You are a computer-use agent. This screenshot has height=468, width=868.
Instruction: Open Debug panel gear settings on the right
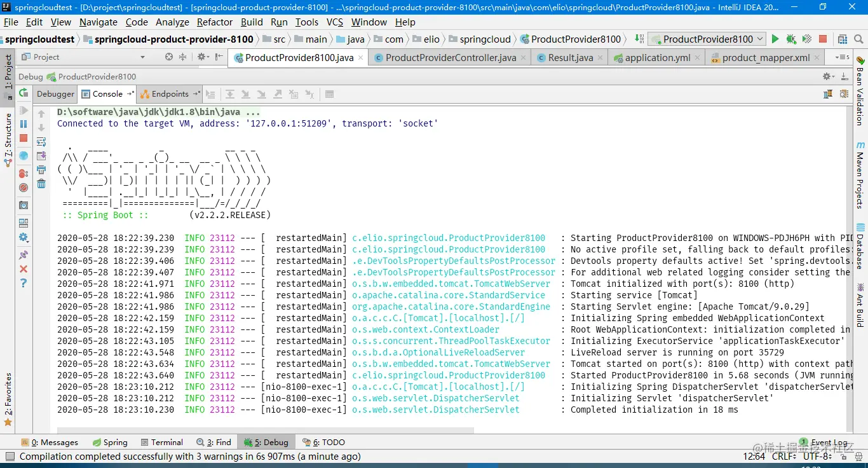coord(828,76)
